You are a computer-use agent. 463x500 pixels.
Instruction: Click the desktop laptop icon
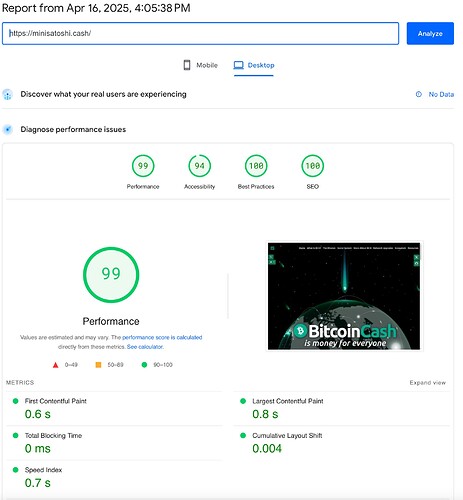point(238,65)
